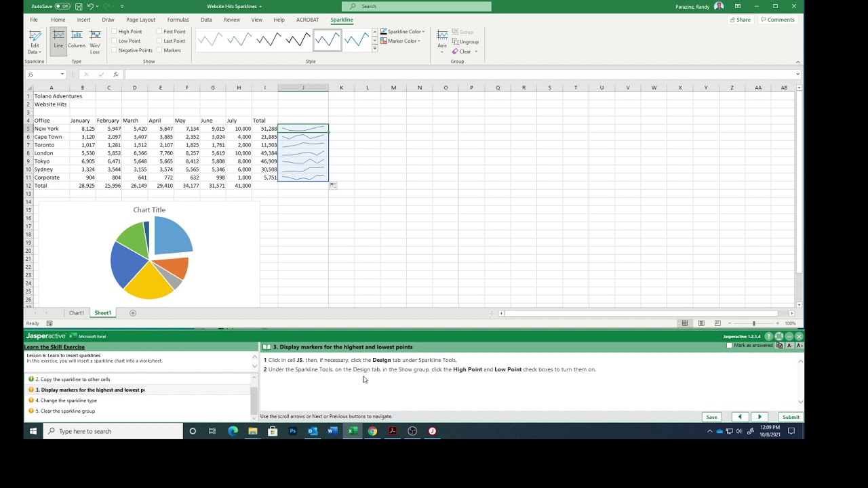Click the Jasperactive previous arrow button
Screen dimensions: 868x488
point(740,417)
